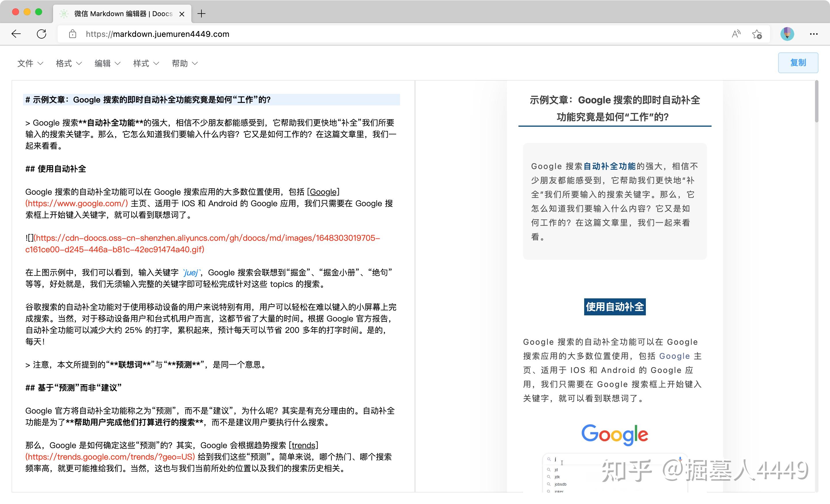The height and width of the screenshot is (504, 830).
Task: Click the Google logo image in preview
Action: coord(614,434)
